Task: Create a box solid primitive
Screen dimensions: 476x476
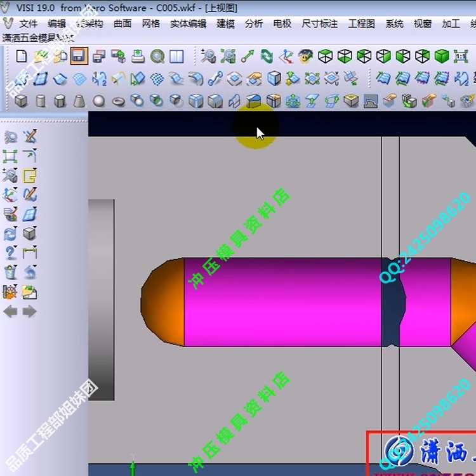Action: point(21,101)
